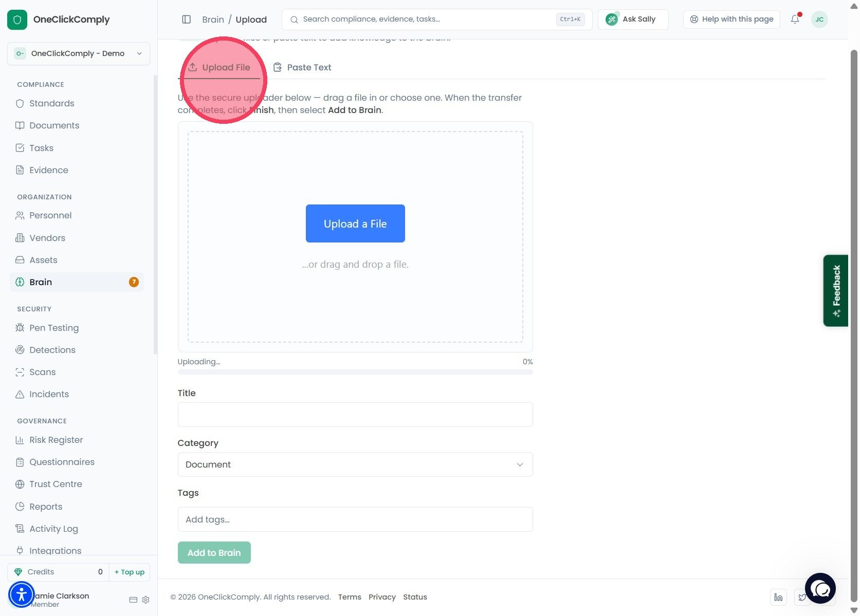This screenshot has height=616, width=860.
Task: Open the notifications bell
Action: [795, 20]
